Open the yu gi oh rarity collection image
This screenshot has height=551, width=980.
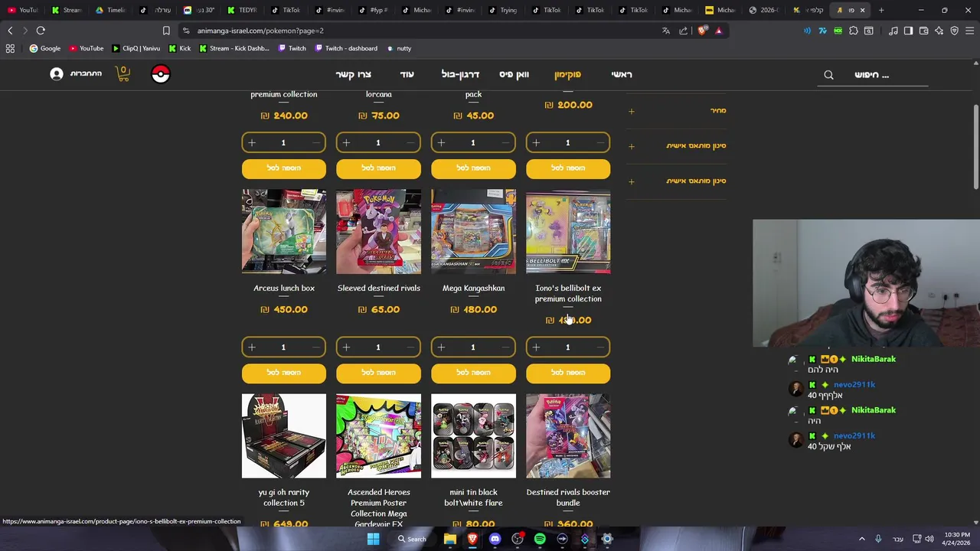[284, 436]
